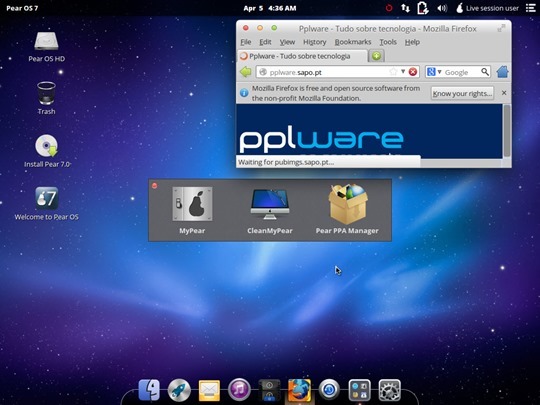
Task: Click the Know your rights button
Action: pos(462,93)
